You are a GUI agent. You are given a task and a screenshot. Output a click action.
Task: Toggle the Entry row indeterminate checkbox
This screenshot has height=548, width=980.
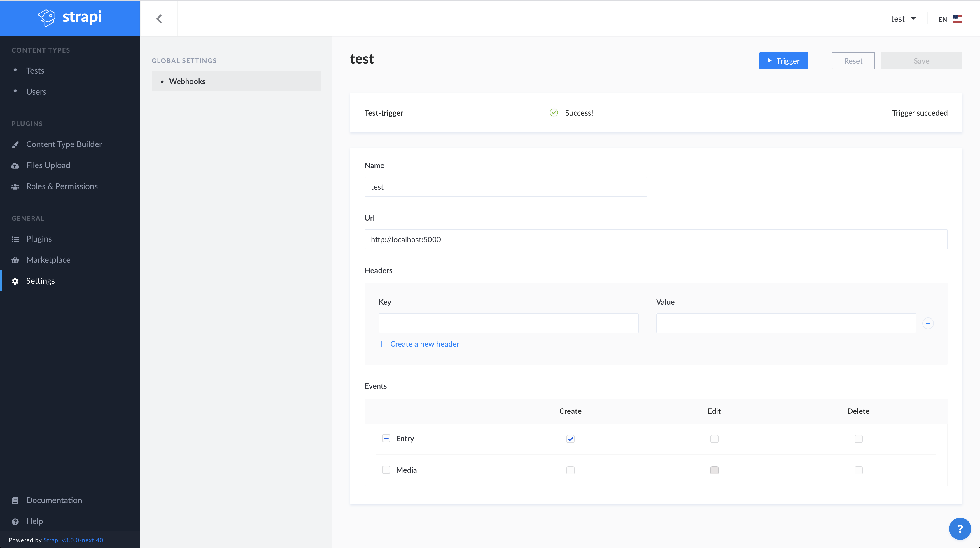click(386, 438)
